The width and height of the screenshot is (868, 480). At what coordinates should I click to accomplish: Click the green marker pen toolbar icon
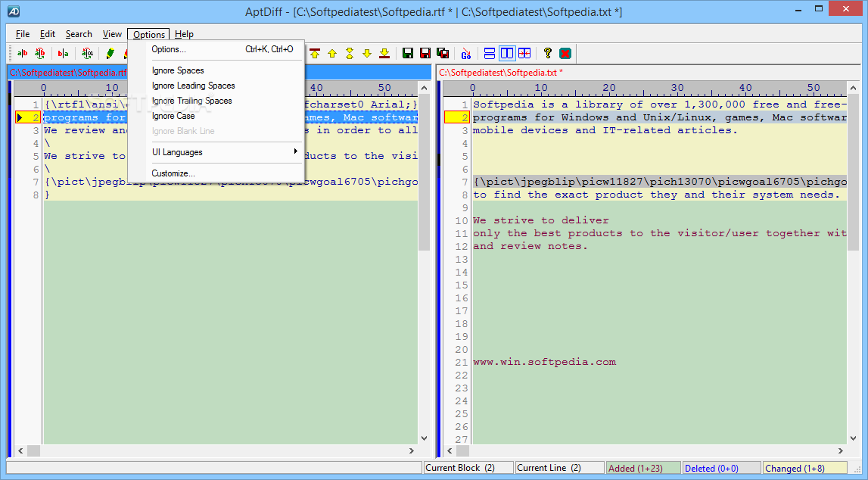tap(110, 53)
